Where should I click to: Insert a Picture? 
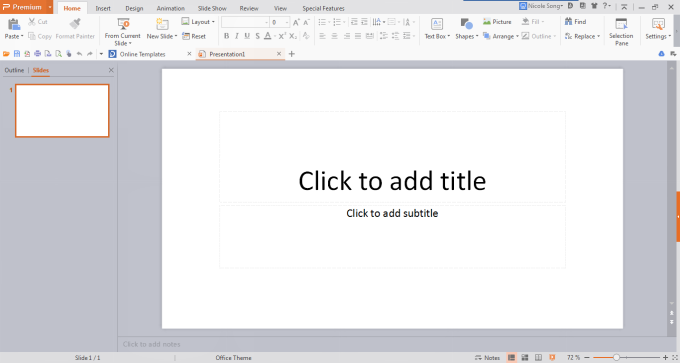point(497,21)
